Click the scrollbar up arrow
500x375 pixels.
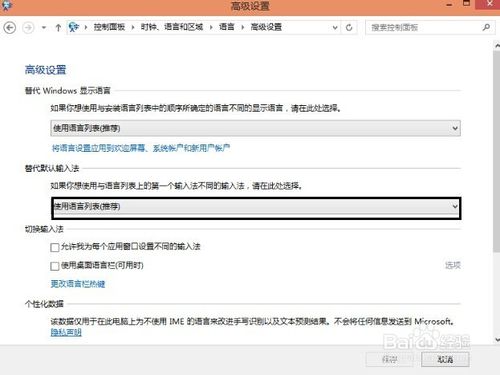point(497,45)
